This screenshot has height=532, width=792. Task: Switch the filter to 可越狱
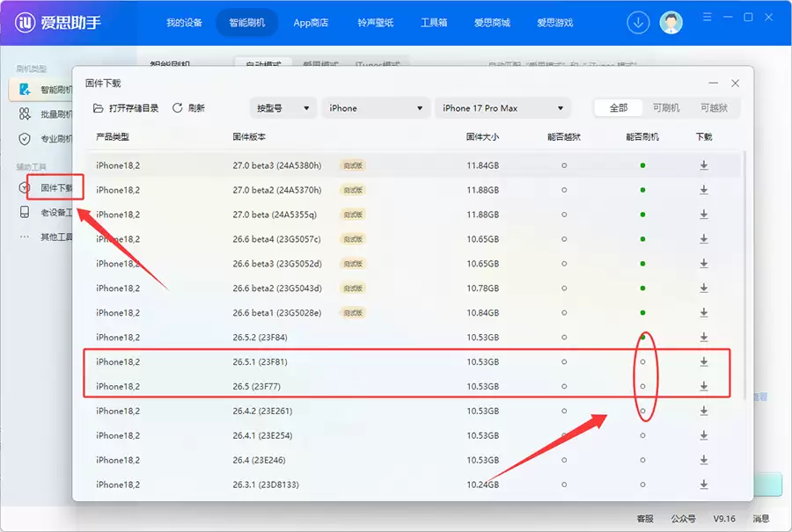(x=714, y=108)
